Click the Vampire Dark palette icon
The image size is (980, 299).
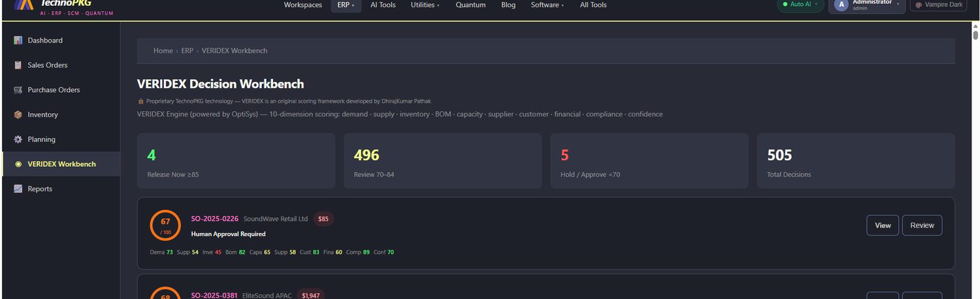point(919,5)
